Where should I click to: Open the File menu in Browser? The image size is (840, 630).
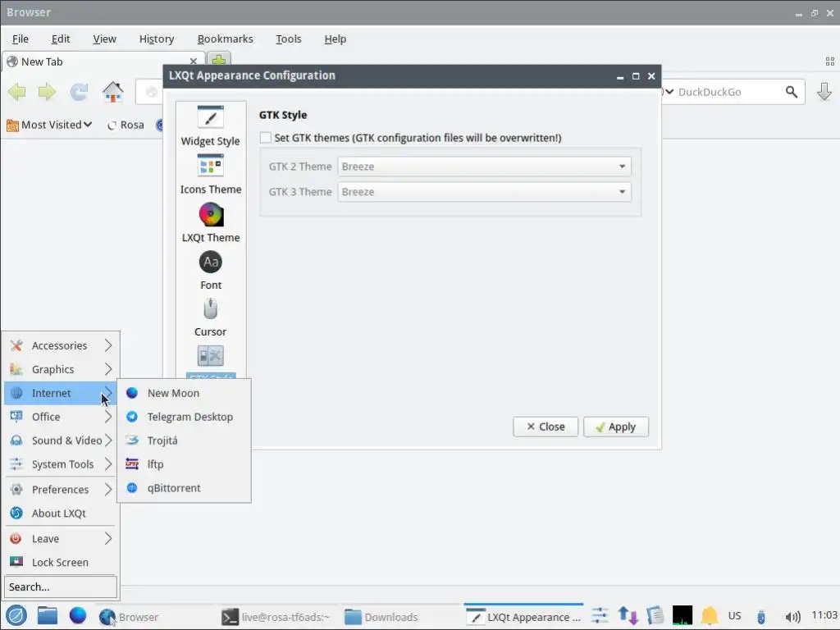tap(21, 39)
